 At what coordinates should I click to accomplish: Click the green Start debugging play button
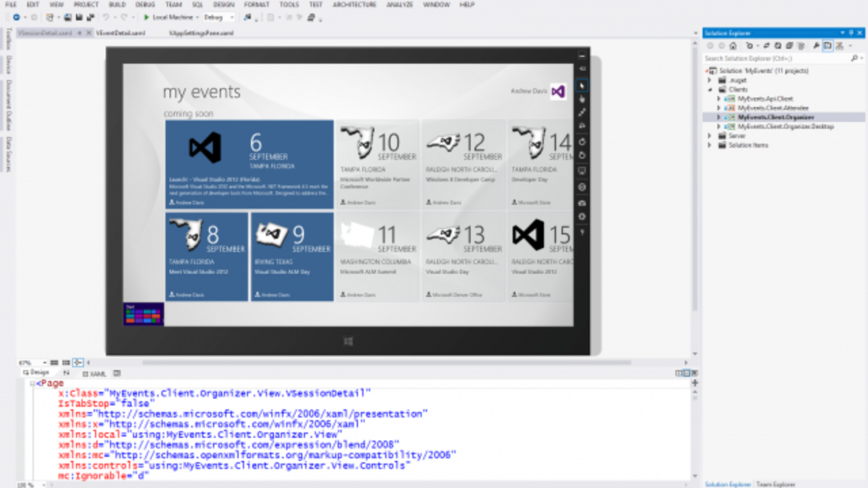point(146,17)
